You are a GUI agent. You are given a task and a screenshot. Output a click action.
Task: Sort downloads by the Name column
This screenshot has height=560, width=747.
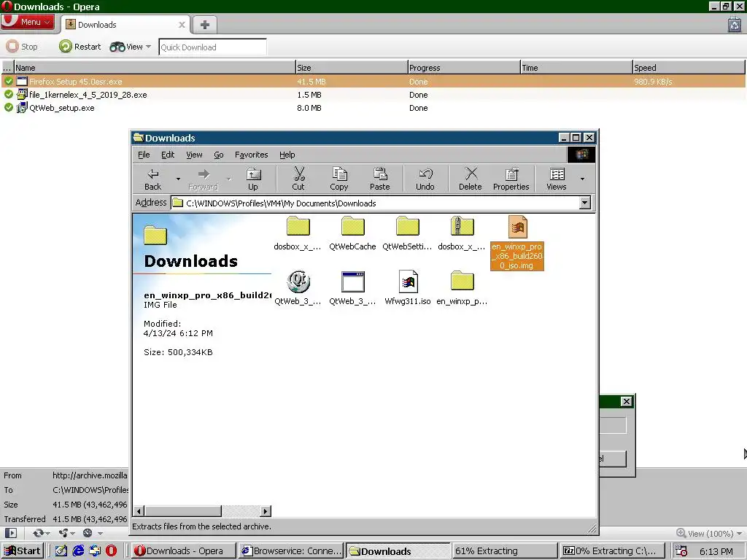[155, 68]
